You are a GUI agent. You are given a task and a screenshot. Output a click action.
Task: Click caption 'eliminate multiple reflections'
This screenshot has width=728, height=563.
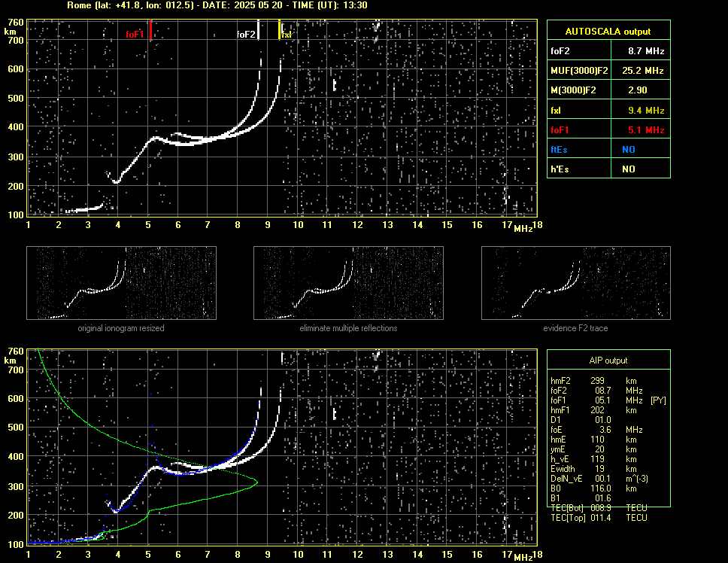pos(348,328)
